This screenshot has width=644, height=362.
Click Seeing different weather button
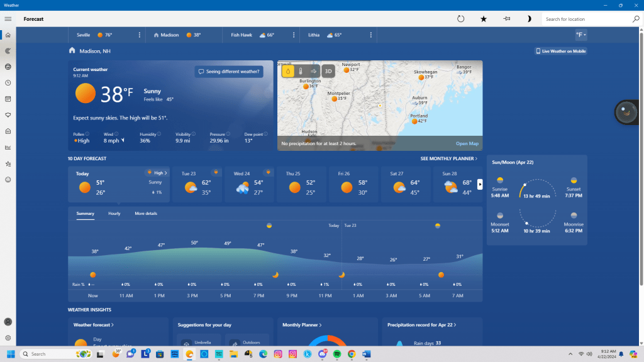point(228,72)
